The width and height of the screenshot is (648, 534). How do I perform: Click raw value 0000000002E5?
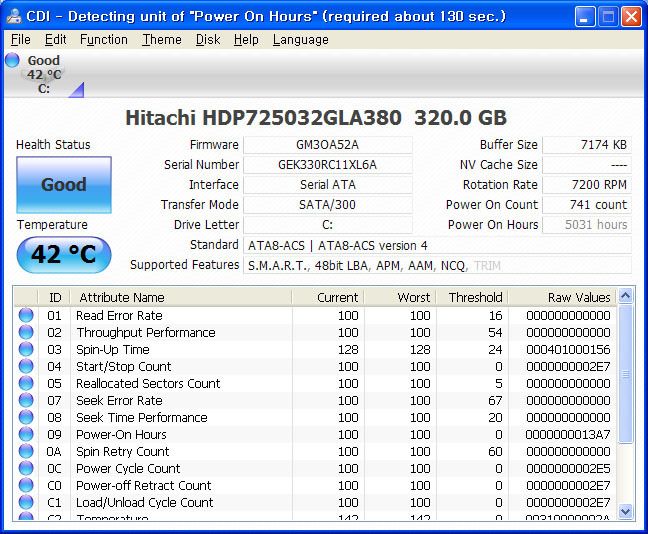568,468
